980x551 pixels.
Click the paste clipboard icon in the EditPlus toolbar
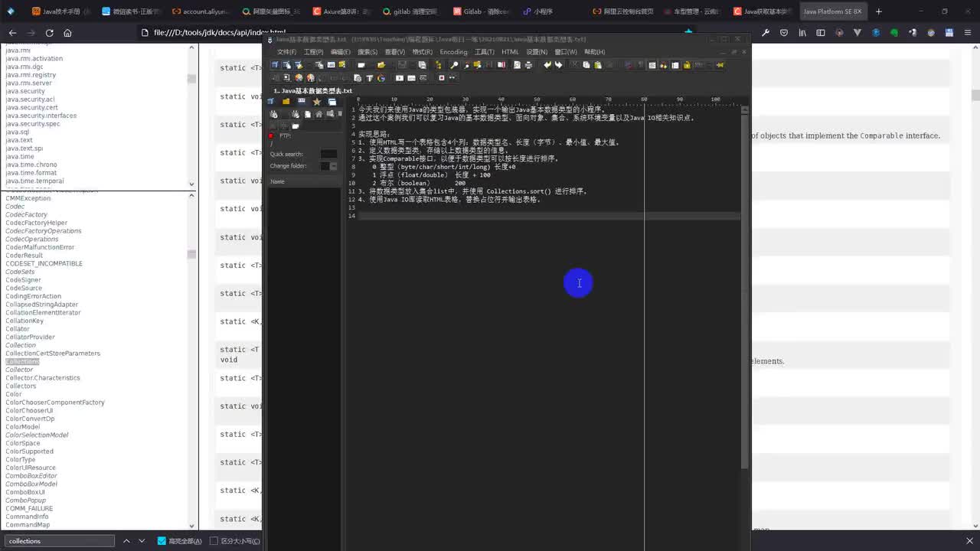click(598, 65)
